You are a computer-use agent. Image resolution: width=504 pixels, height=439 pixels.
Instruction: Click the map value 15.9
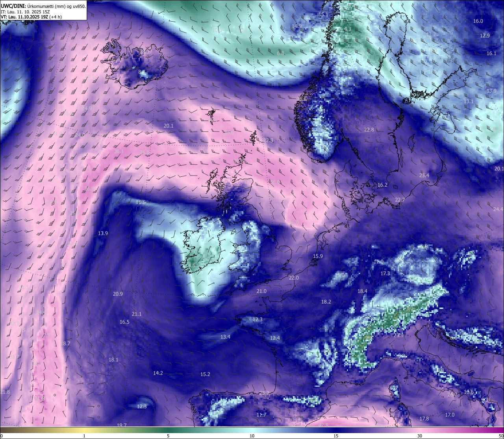coord(318,256)
